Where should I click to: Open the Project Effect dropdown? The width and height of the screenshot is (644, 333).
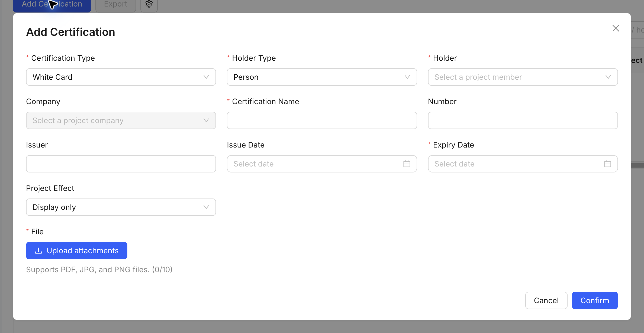point(121,207)
